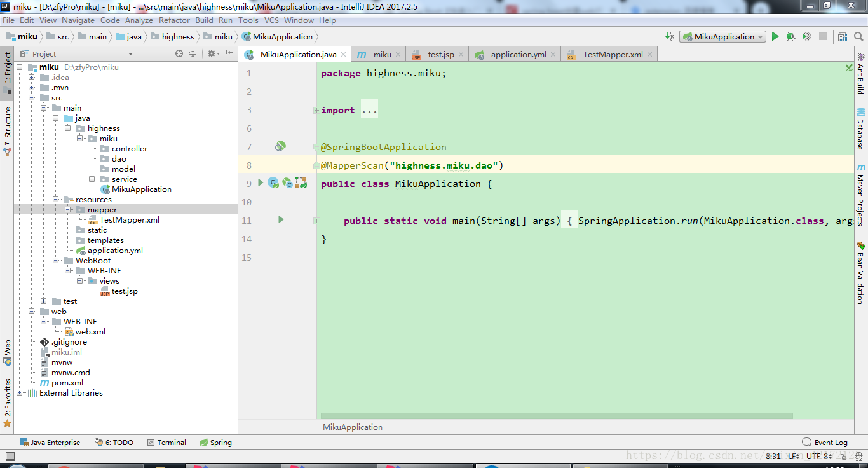Click the scroll from source crosshair icon
The width and height of the screenshot is (868, 468).
tap(179, 54)
